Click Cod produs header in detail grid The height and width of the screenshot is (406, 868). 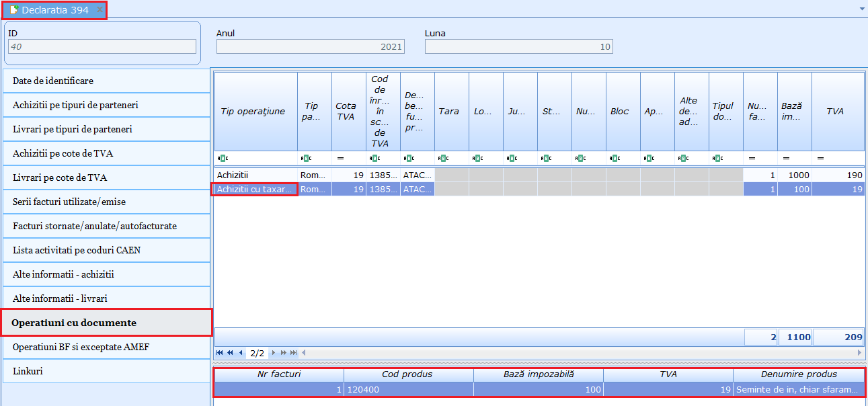[409, 374]
